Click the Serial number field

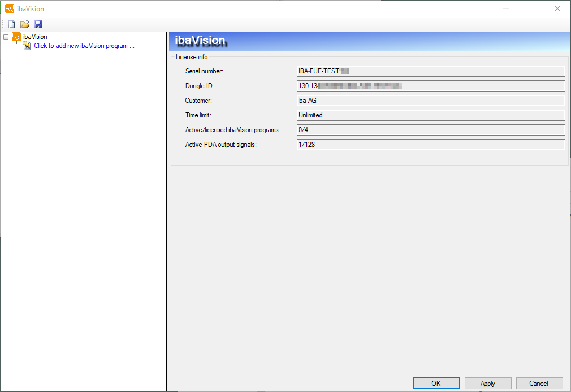[431, 71]
